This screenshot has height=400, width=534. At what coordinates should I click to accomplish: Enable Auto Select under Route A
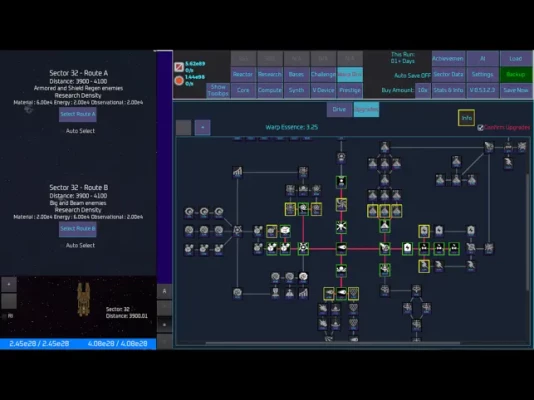pos(62,131)
